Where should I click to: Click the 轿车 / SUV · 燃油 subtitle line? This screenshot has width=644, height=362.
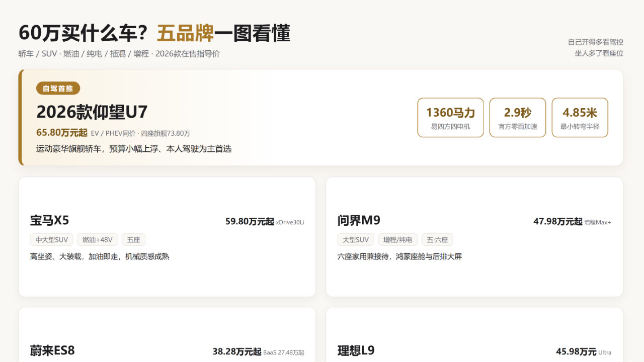pos(119,53)
